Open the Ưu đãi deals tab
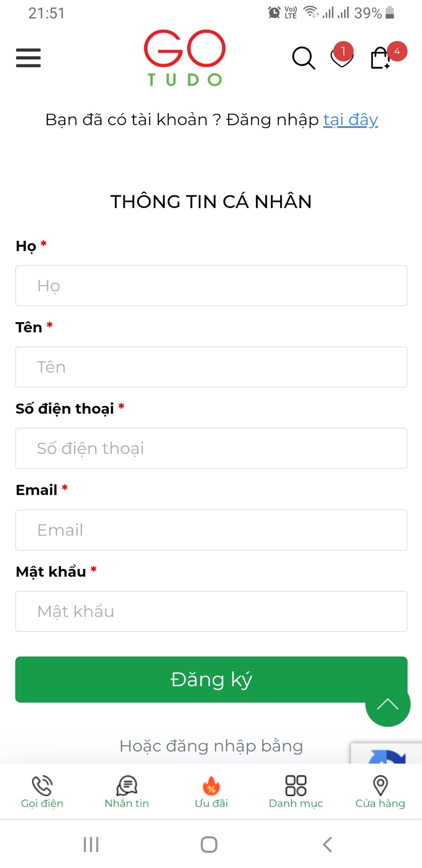The height and width of the screenshot is (868, 422). click(x=211, y=791)
